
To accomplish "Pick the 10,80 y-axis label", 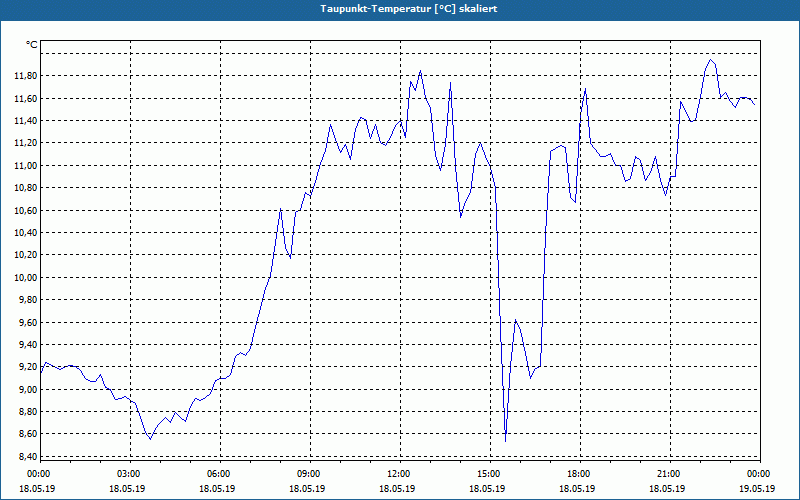I will click(26, 188).
